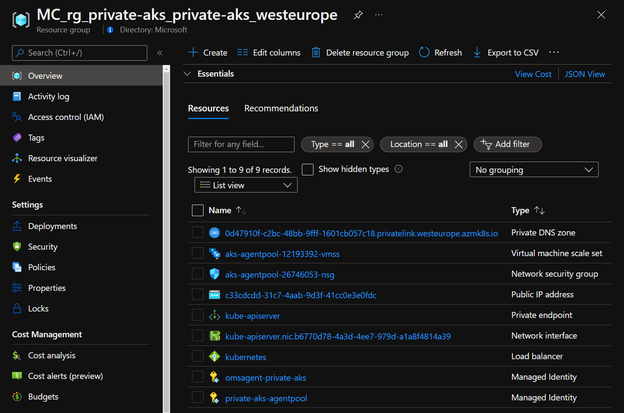Screen dimensions: 624x413
Task: Check the aks-agentpool-26746053-nsg row
Action: (x=198, y=274)
